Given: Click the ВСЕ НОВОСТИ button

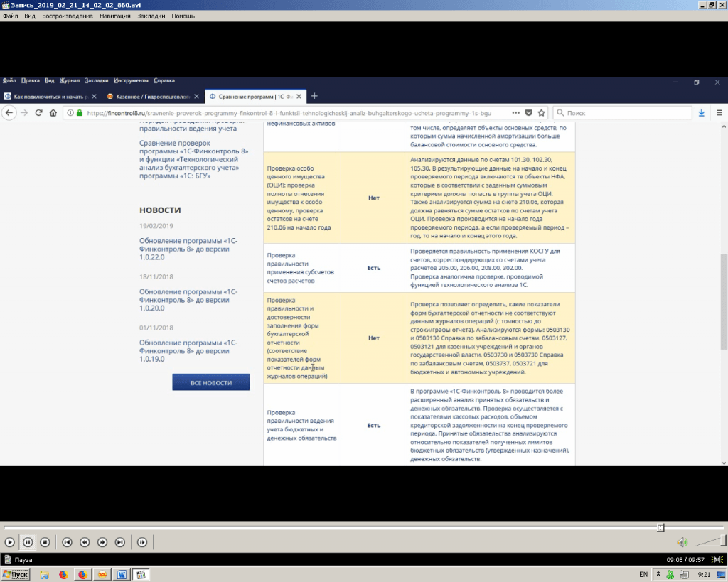Looking at the screenshot, I should coord(210,383).
